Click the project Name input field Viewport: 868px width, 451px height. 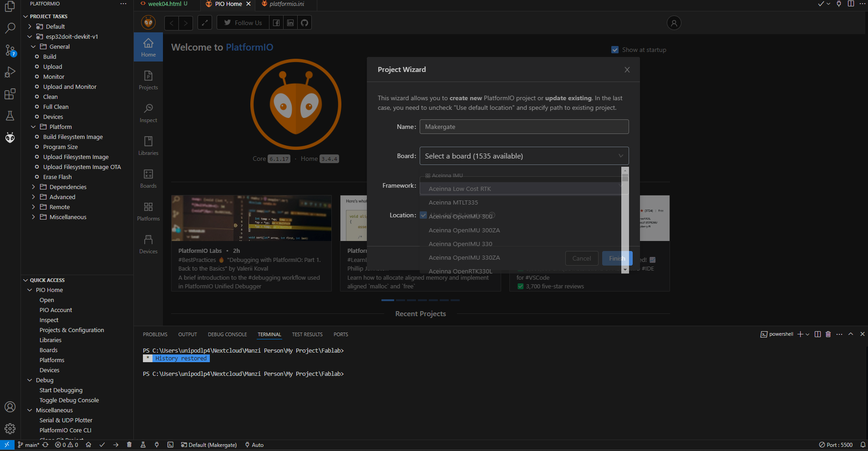(x=524, y=127)
